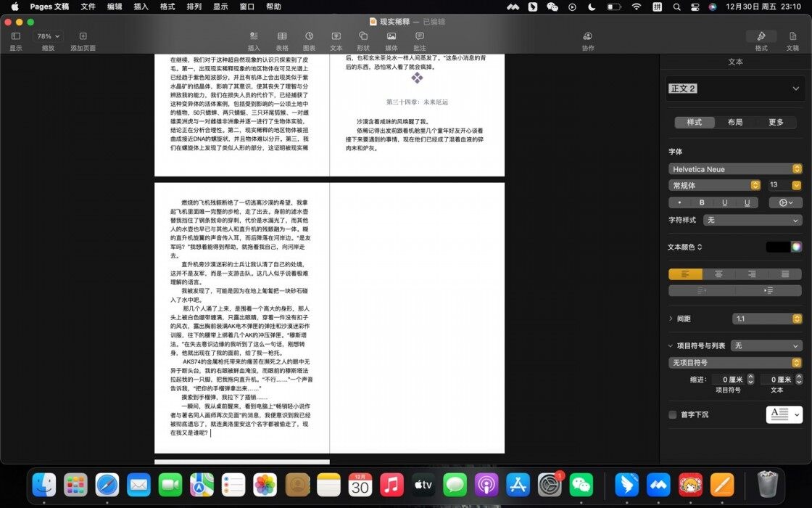
Task: Switch to the 布局 tab
Action: click(x=735, y=123)
